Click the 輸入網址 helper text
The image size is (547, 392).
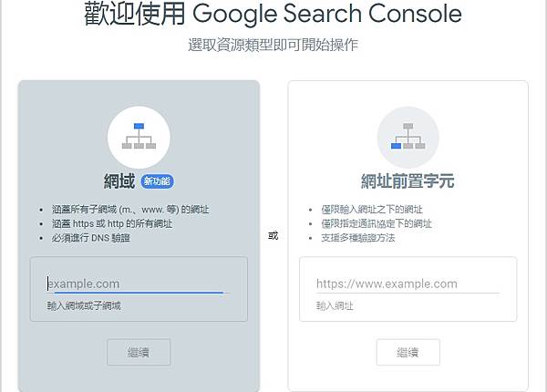pyautogui.click(x=335, y=306)
